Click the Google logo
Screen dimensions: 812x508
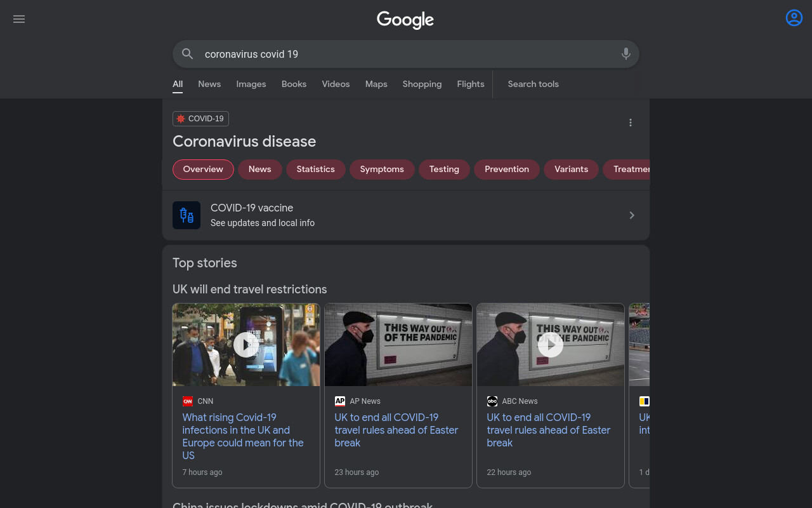click(405, 20)
